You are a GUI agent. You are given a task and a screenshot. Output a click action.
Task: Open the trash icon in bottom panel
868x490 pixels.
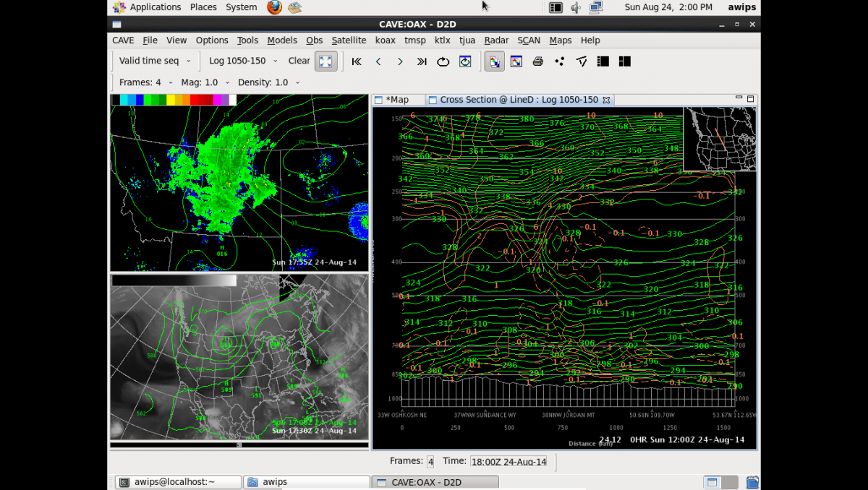pyautogui.click(x=753, y=482)
